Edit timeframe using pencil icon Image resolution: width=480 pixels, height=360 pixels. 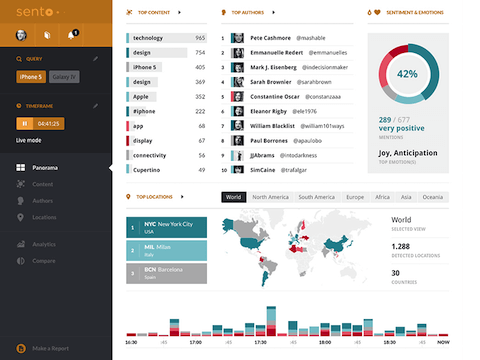click(x=96, y=106)
